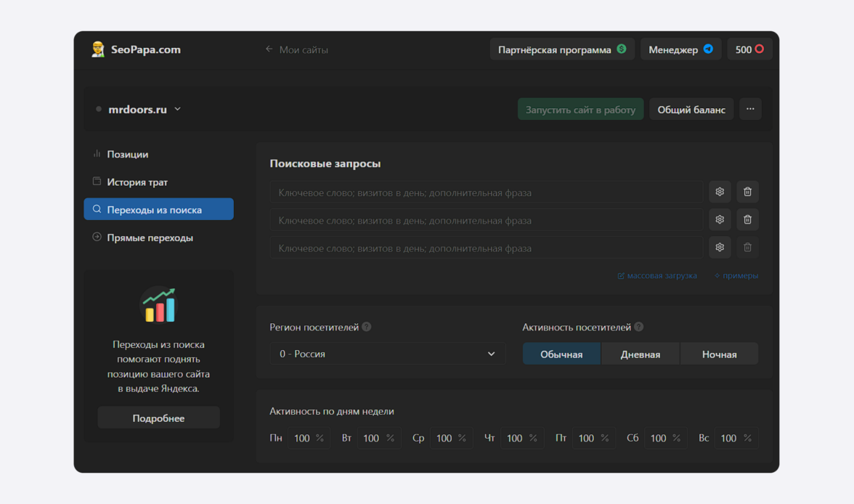Open the массовая загрузка link
The width and height of the screenshot is (854, 504).
(657, 276)
